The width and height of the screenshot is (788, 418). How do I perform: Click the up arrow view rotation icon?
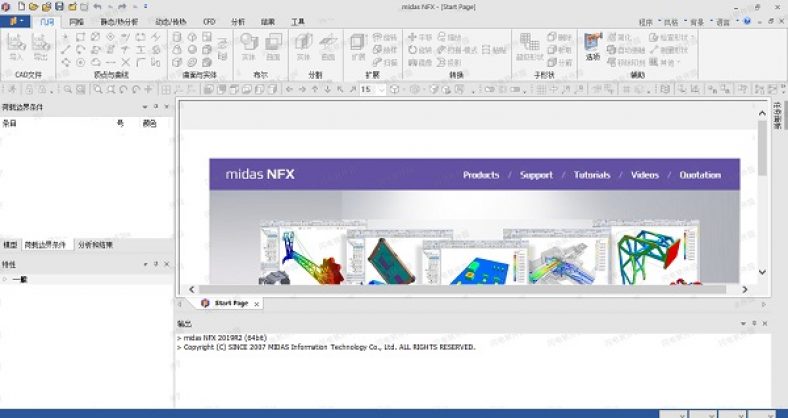(x=315, y=89)
